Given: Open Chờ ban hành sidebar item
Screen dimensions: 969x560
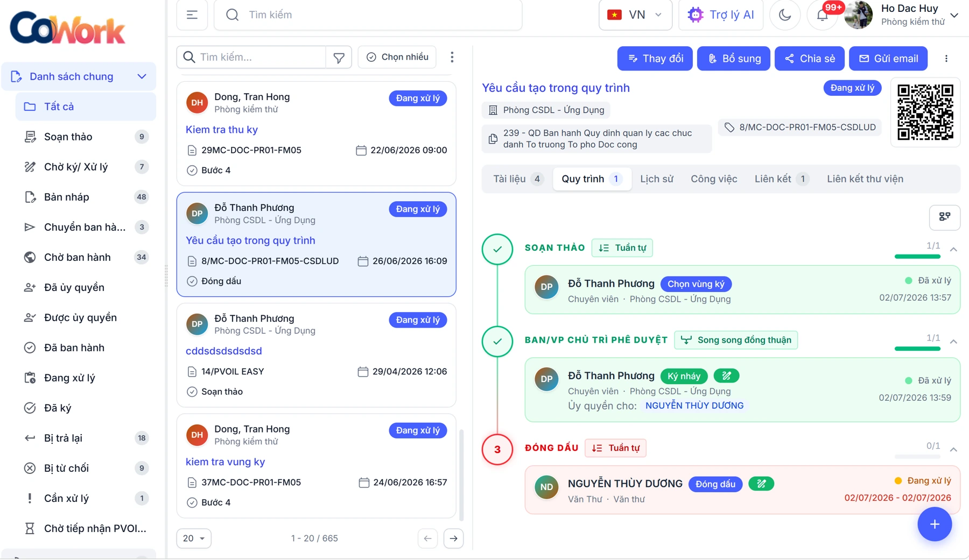Looking at the screenshot, I should coord(86,257).
